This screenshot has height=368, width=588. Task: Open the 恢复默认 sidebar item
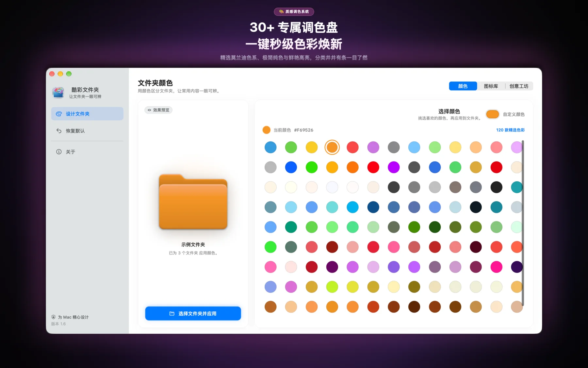[x=87, y=131]
